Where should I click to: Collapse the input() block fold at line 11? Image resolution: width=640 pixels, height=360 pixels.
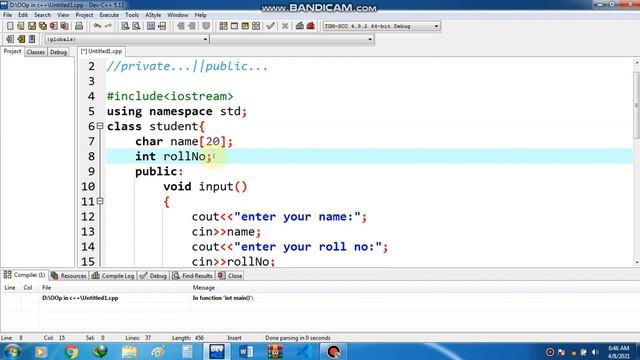coord(100,201)
